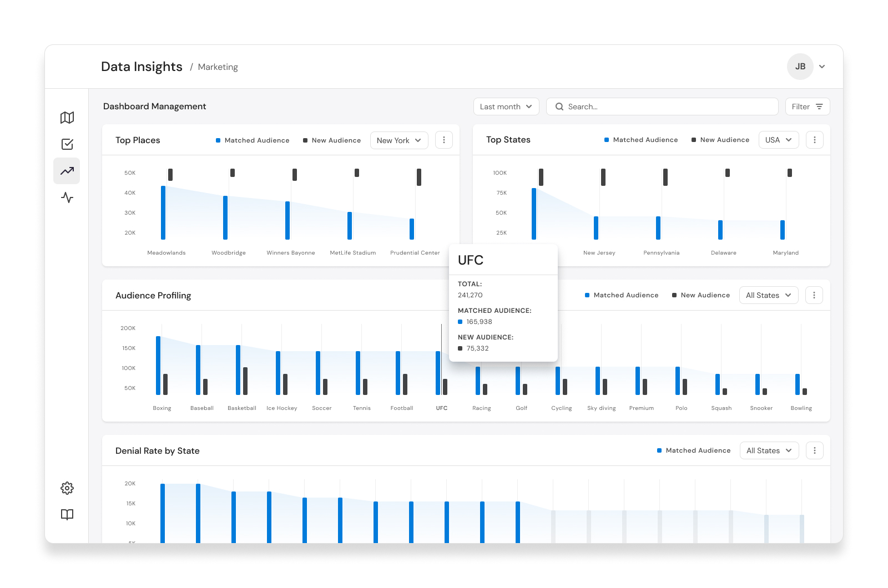Open the settings gear icon

(67, 488)
